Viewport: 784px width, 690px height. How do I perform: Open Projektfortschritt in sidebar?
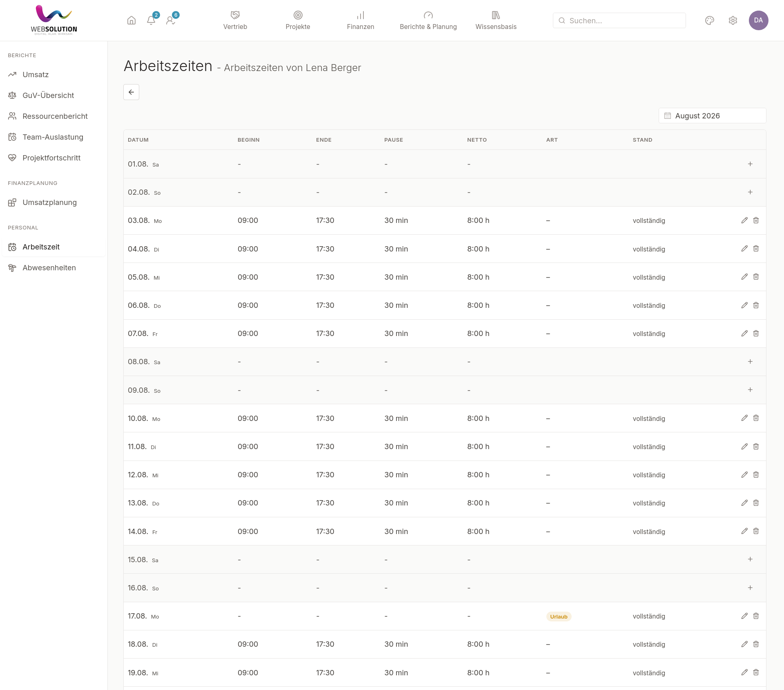pos(53,158)
